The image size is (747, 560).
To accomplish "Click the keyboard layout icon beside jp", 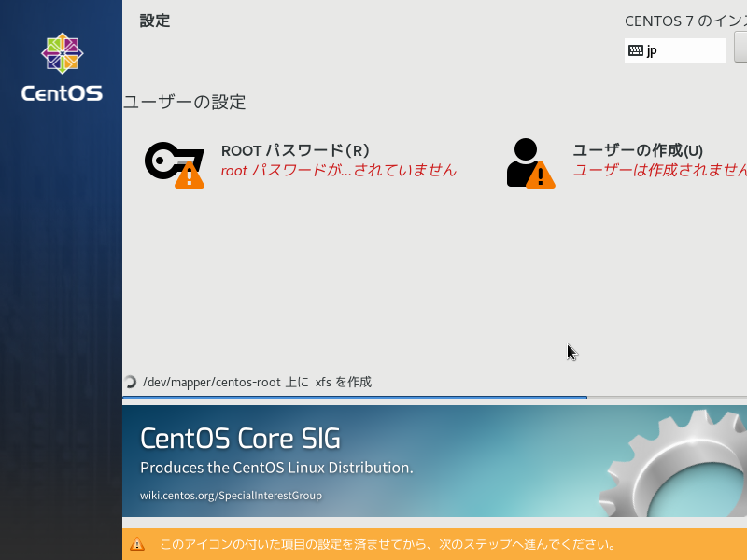I will (636, 50).
